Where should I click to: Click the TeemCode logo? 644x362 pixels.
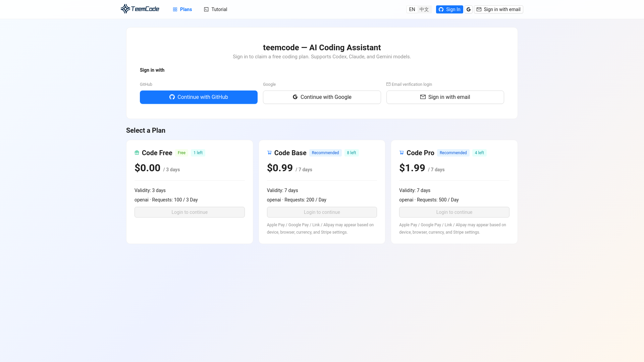click(140, 9)
